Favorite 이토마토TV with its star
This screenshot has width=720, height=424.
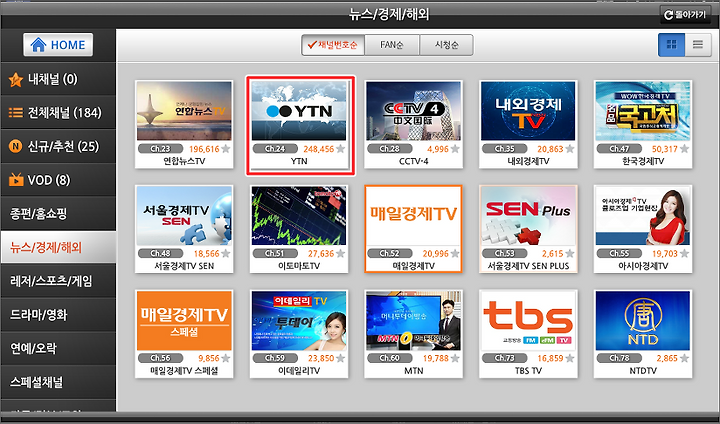[340, 254]
